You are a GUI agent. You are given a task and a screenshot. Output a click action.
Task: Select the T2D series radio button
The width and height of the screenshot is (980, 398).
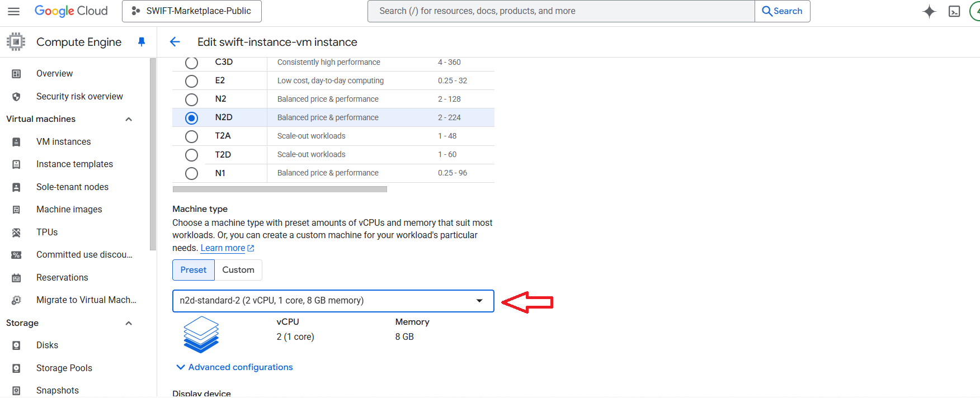pos(191,155)
